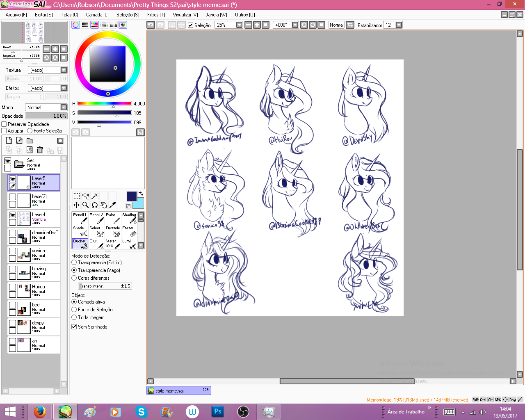Choose the Pencil 1 brush
Screen dimensions: 525x420
click(80, 218)
